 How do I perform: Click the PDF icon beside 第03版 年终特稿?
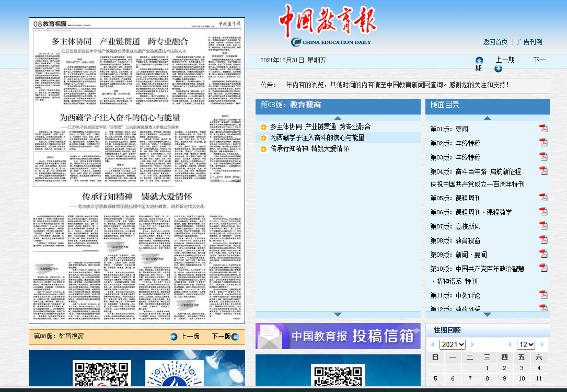click(x=543, y=157)
